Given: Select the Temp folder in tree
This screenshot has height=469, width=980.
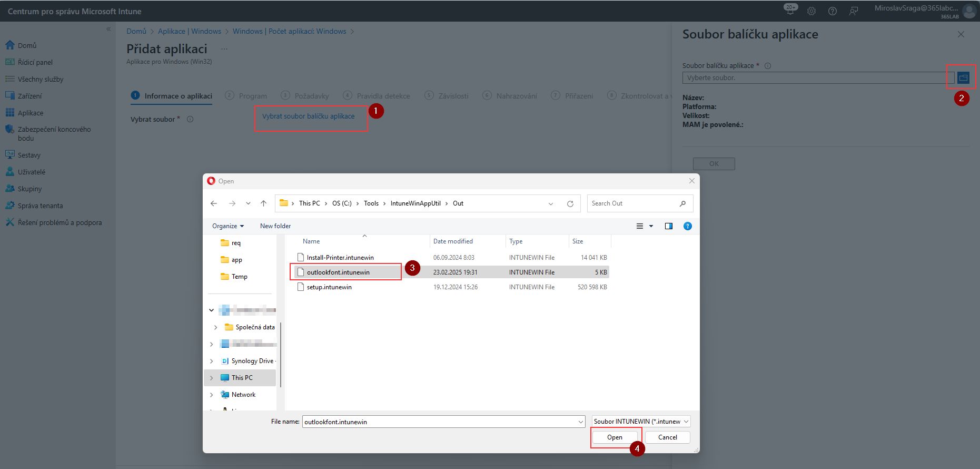Looking at the screenshot, I should point(239,277).
